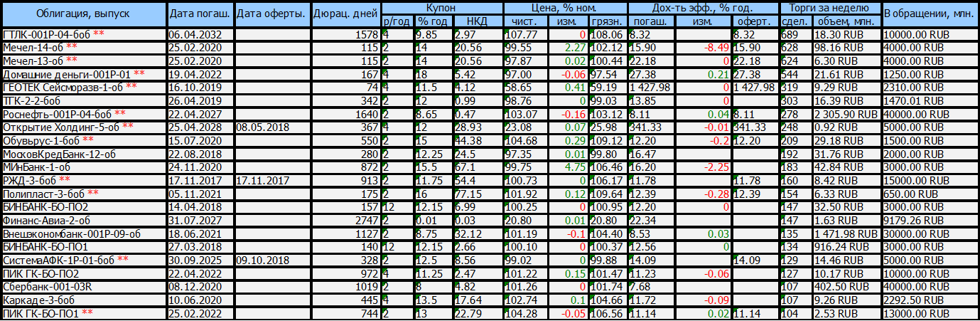Sort the table by Дюрац. дней

tap(345, 14)
